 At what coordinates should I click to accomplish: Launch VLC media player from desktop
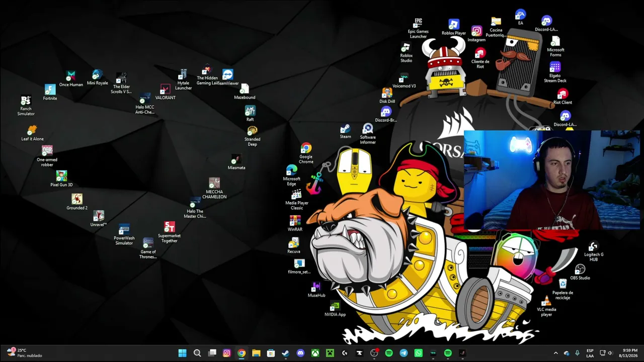[546, 306]
